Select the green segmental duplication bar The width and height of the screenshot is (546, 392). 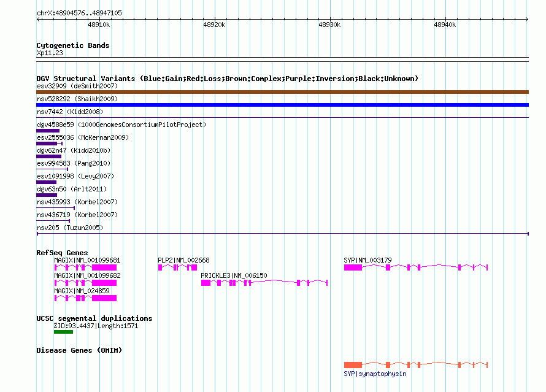tap(63, 332)
